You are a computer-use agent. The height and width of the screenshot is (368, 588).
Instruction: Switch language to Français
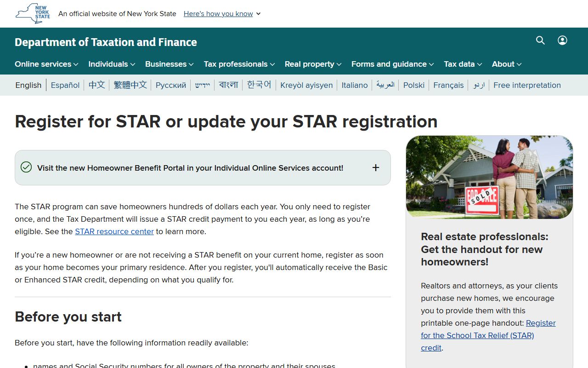pyautogui.click(x=448, y=85)
